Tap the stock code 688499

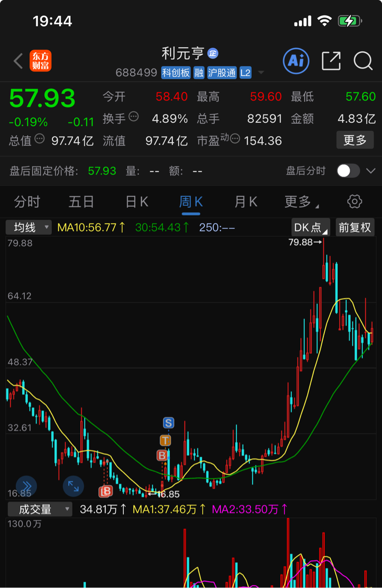[x=136, y=73]
